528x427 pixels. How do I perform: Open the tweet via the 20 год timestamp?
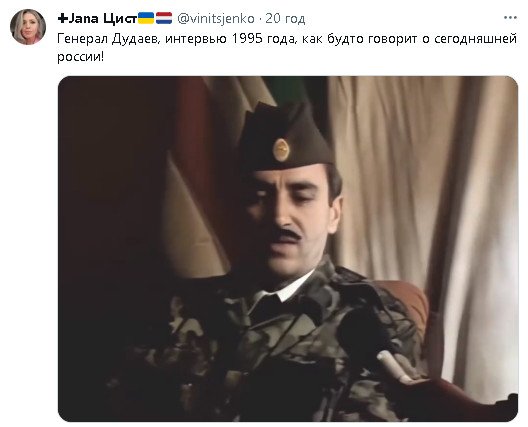(x=285, y=19)
